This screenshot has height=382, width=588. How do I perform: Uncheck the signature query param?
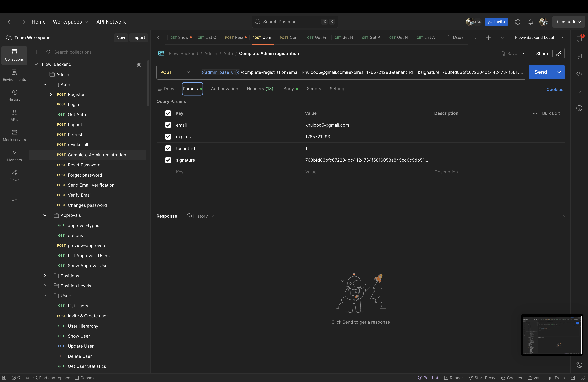coord(168,160)
